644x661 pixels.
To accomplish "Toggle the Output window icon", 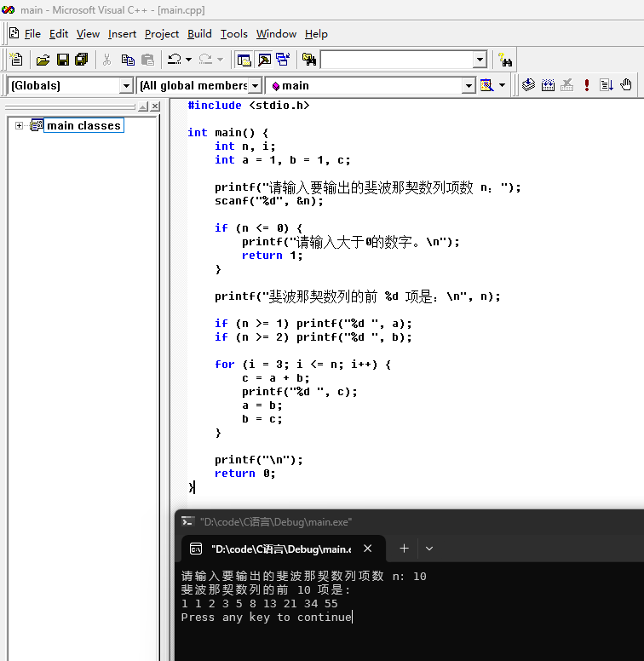I will [x=264, y=60].
